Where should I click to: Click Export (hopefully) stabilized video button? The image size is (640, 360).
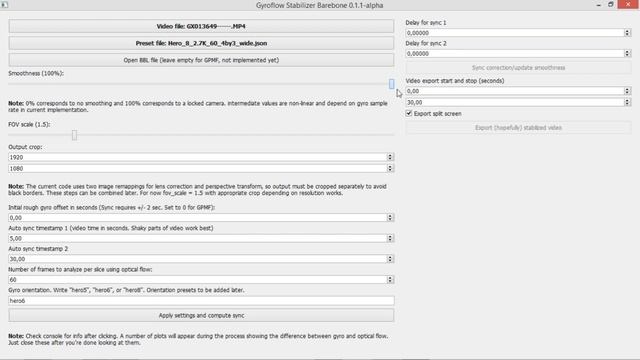click(x=518, y=128)
